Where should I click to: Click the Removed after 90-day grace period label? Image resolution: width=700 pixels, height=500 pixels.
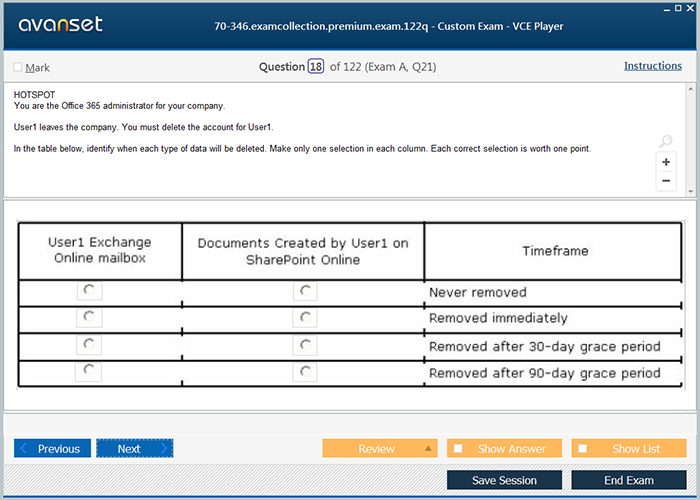[x=545, y=373]
